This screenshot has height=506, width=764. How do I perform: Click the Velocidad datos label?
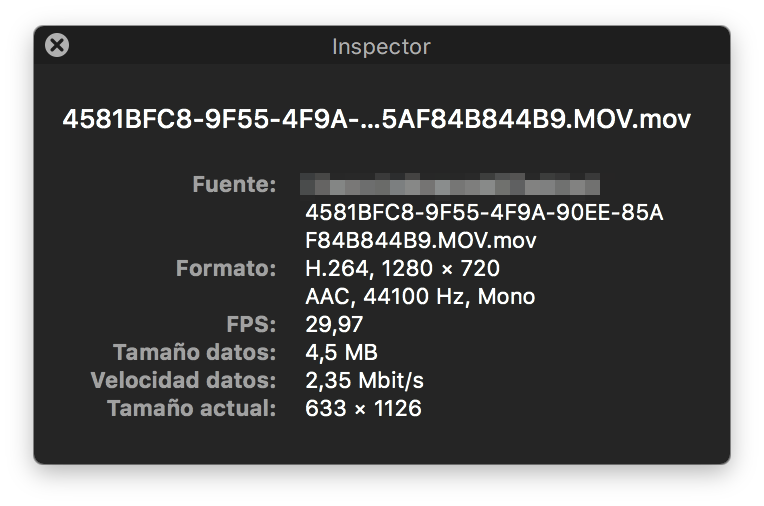[x=183, y=381]
